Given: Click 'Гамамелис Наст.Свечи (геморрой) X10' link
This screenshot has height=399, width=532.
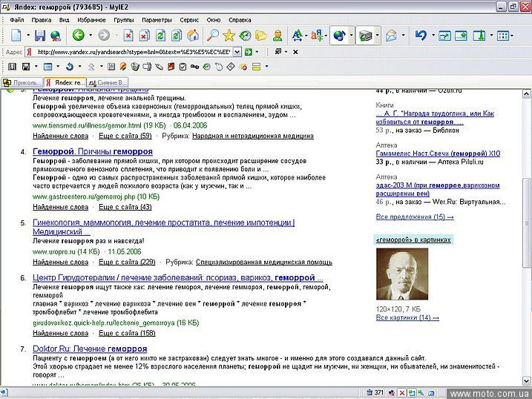Looking at the screenshot, I should 438,154.
